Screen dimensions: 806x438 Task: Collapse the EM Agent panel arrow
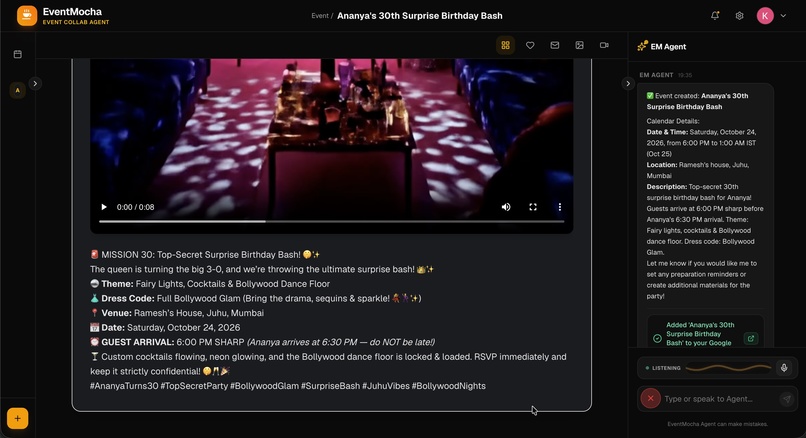[x=628, y=83]
